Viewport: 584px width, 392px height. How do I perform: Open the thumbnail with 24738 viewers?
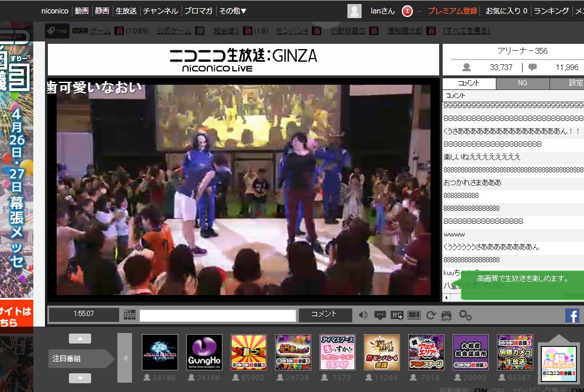293,352
